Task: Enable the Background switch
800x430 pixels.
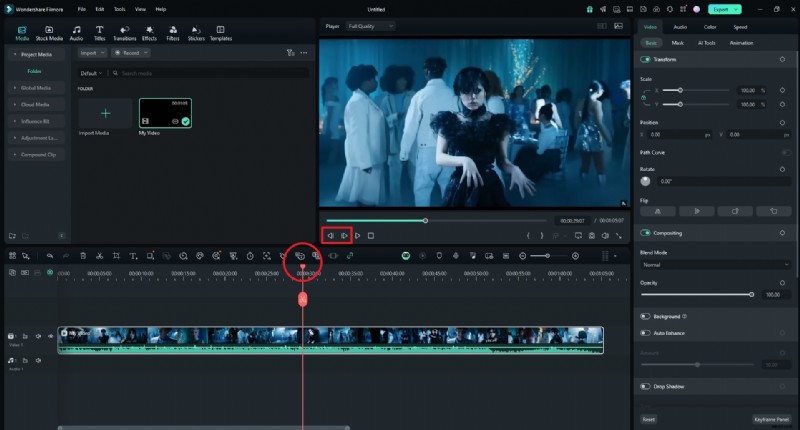Action: (645, 316)
